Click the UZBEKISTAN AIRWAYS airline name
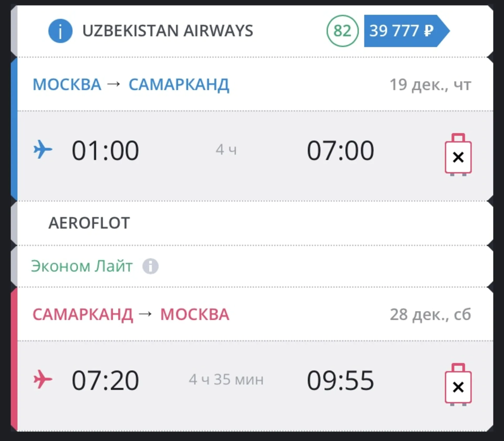Viewport: 504px width, 441px height. 168,31
